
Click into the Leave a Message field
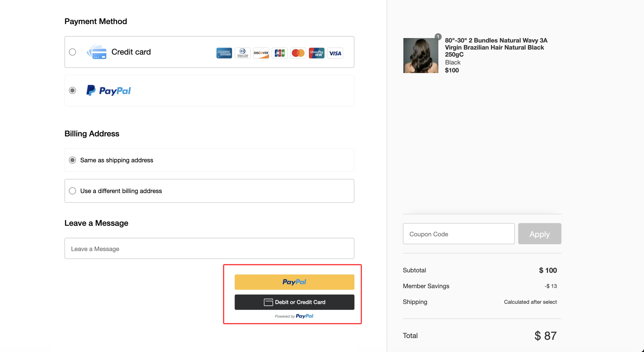click(209, 249)
